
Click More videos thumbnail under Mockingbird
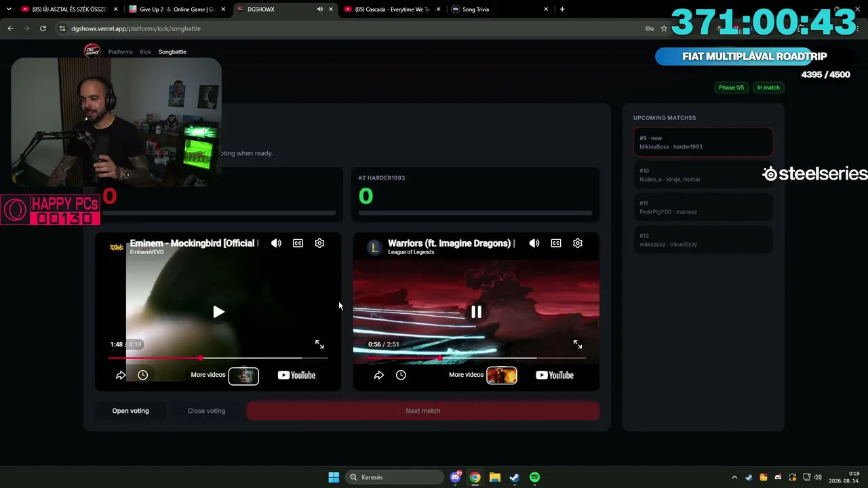coord(243,375)
